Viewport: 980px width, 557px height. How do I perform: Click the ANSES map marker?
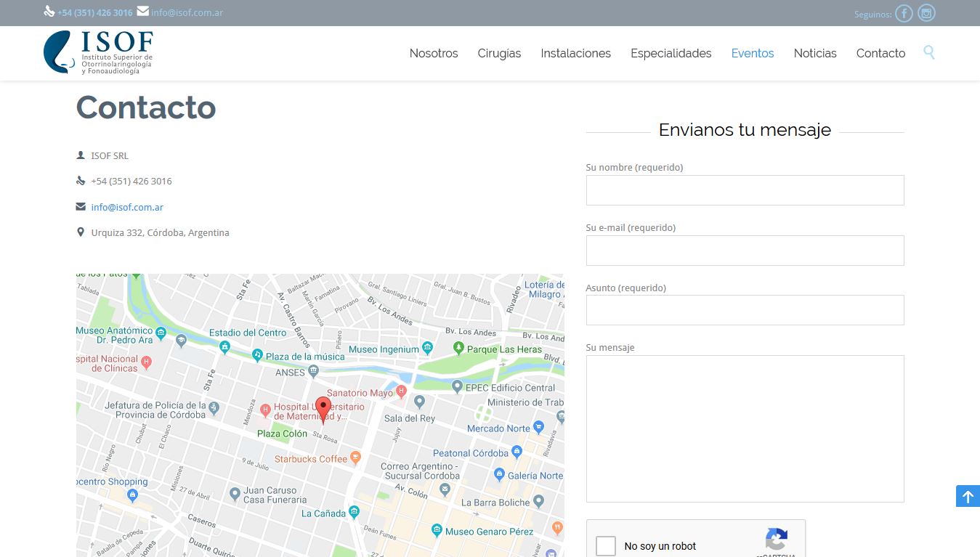click(313, 372)
